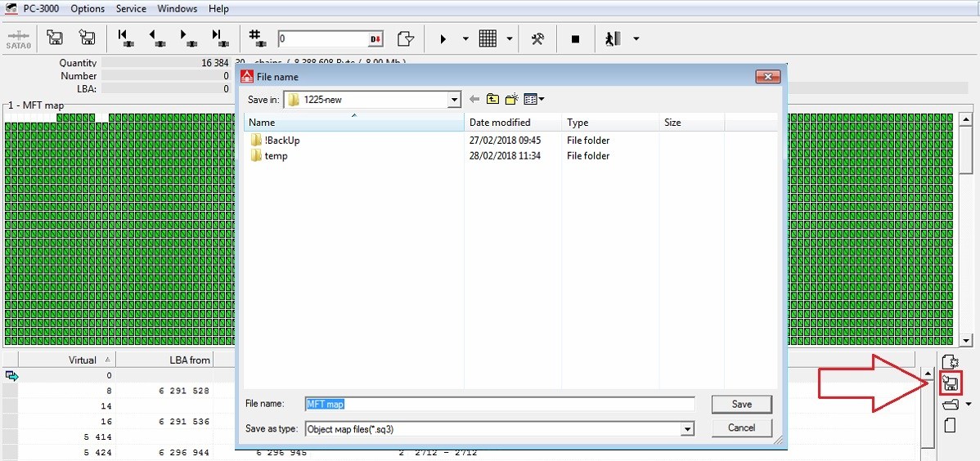Jump to first chain with leftmost navigation arrow
Screen dimensions: 980x461
click(x=124, y=38)
